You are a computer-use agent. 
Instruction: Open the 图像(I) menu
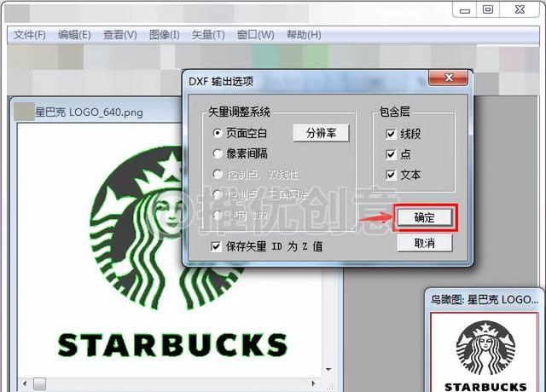pyautogui.click(x=164, y=35)
